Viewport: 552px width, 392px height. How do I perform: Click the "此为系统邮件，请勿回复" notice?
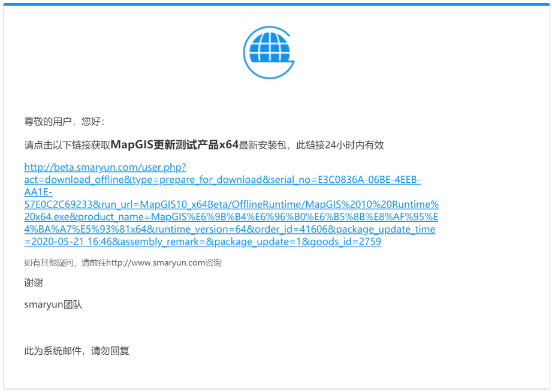click(x=77, y=351)
